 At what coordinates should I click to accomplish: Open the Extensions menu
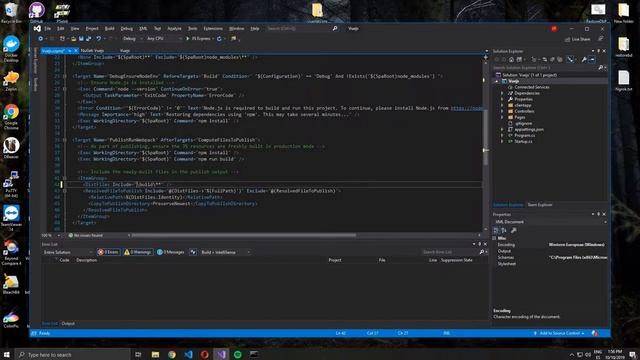pos(213,29)
